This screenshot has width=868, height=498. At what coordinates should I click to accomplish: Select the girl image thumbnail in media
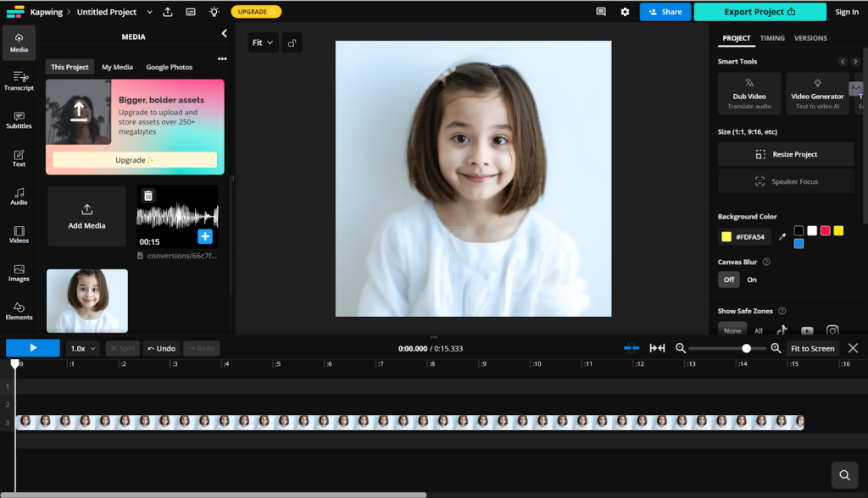(87, 301)
